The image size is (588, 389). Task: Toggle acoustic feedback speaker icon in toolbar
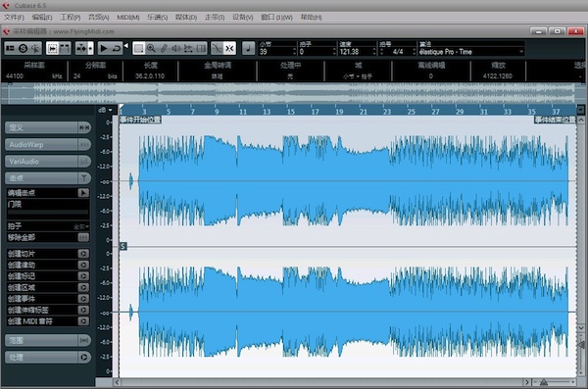[x=35, y=48]
